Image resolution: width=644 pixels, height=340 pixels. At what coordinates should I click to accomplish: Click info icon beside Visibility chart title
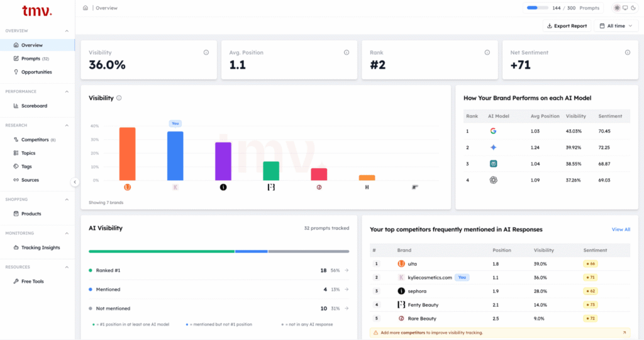[x=119, y=98]
